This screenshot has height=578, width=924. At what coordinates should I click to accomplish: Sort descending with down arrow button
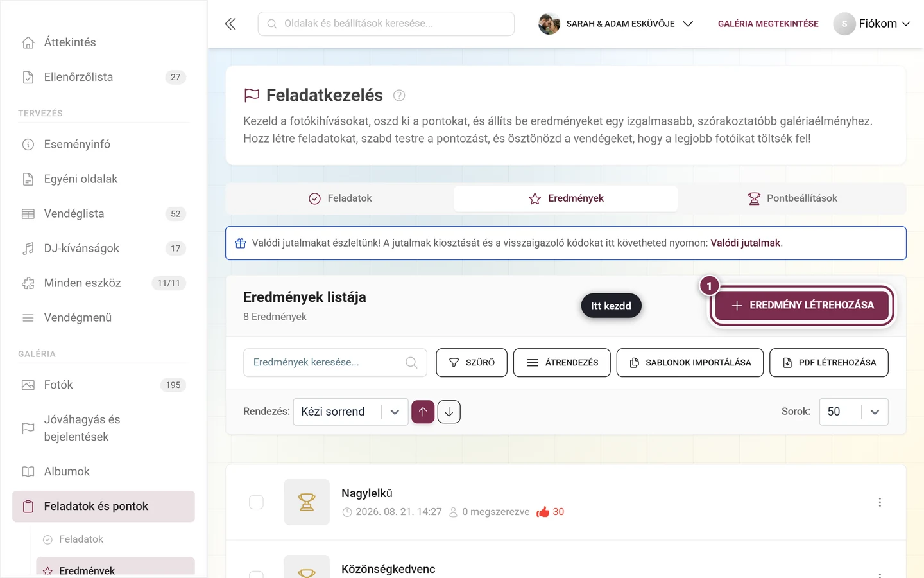(449, 412)
